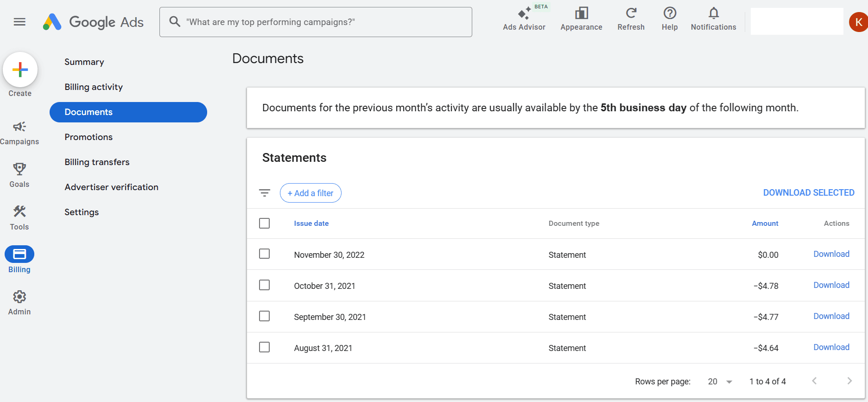This screenshot has width=868, height=402.
Task: Sort by Issue date column
Action: click(x=311, y=223)
